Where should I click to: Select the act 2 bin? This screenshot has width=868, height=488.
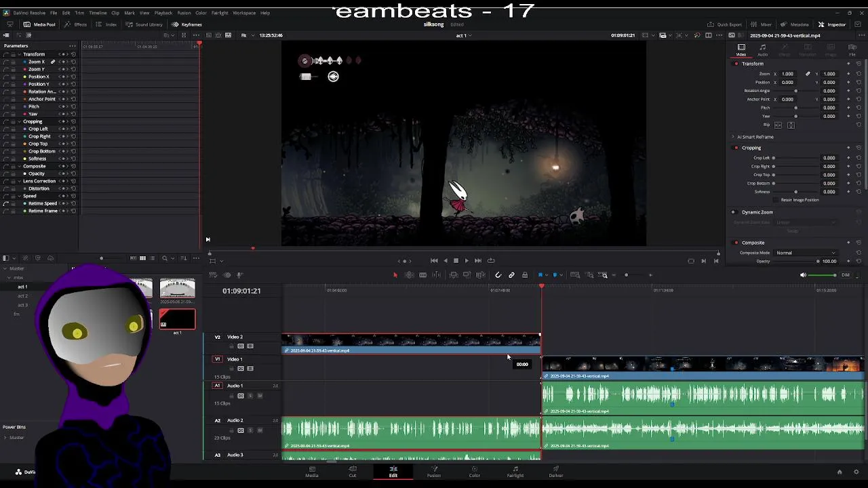click(22, 296)
